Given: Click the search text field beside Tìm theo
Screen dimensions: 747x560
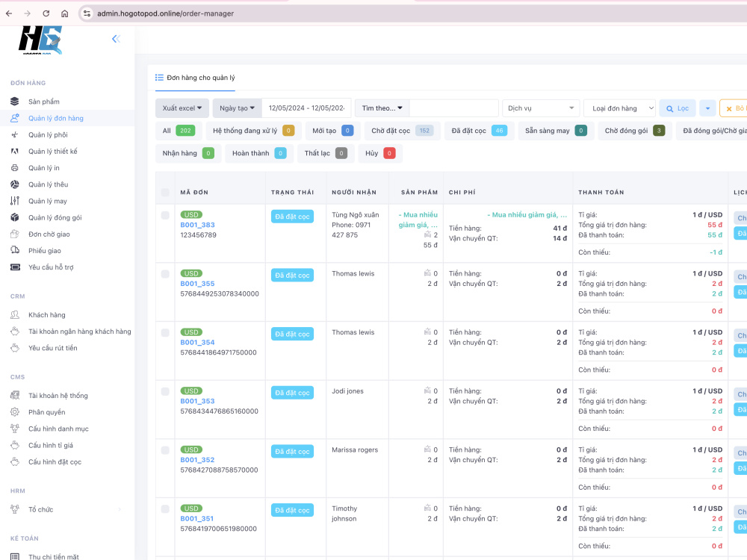Looking at the screenshot, I should [454, 108].
